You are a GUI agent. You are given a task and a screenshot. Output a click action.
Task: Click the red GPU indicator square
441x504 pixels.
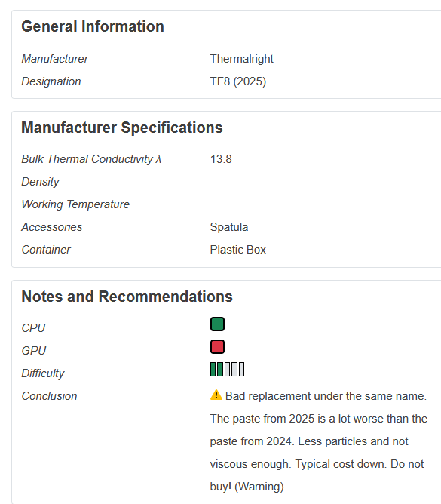coord(217,347)
